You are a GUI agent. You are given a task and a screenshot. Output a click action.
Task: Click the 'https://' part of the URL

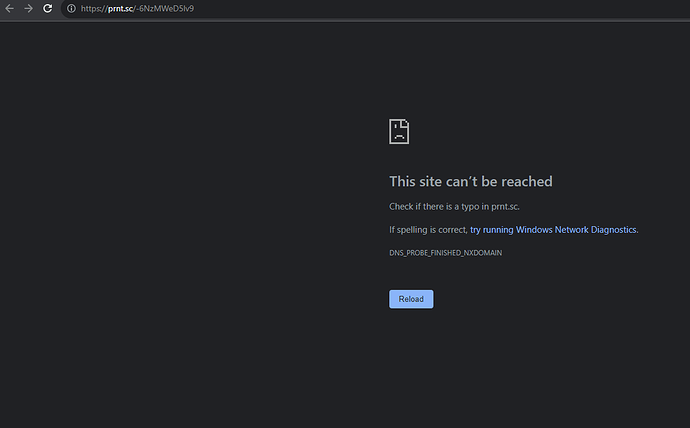point(93,9)
